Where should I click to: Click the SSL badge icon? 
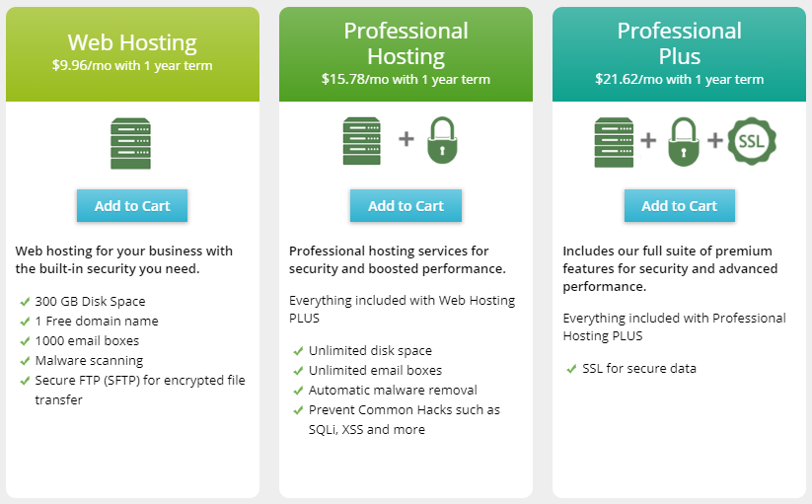[x=753, y=140]
